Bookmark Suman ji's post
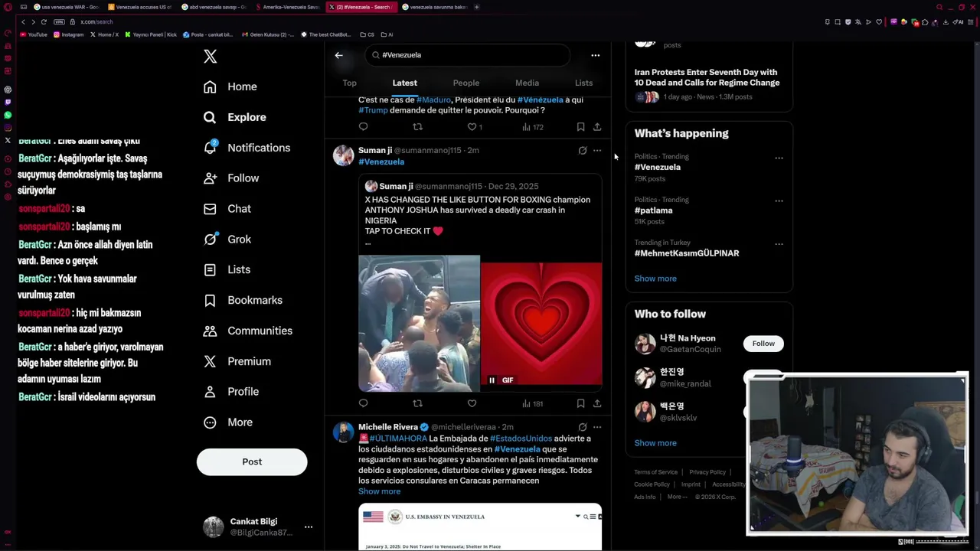The image size is (980, 551). [580, 403]
